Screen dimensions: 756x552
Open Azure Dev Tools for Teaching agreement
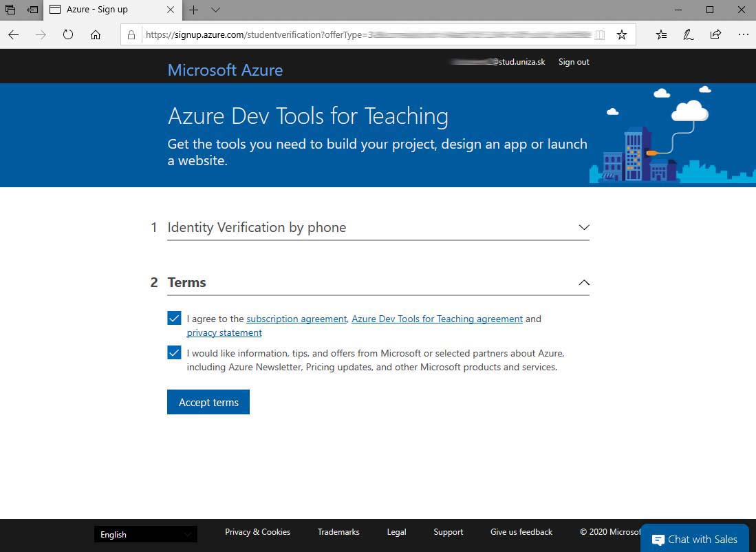[x=438, y=319]
